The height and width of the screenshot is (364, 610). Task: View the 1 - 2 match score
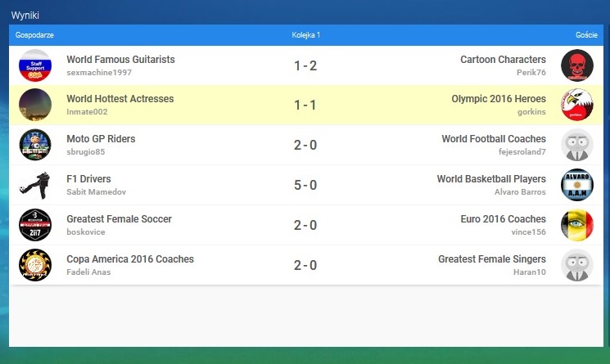pyautogui.click(x=305, y=65)
